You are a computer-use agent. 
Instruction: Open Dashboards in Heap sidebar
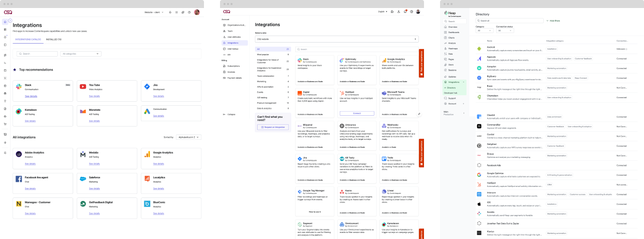451,32
